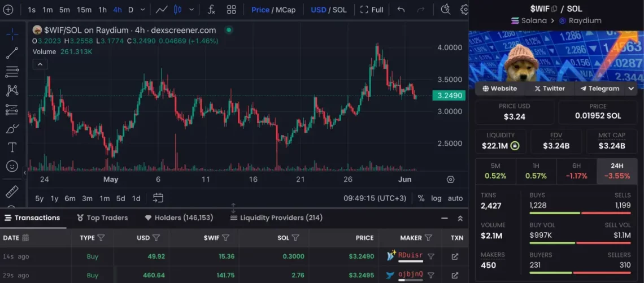Select the 15m timeframe

84,10
